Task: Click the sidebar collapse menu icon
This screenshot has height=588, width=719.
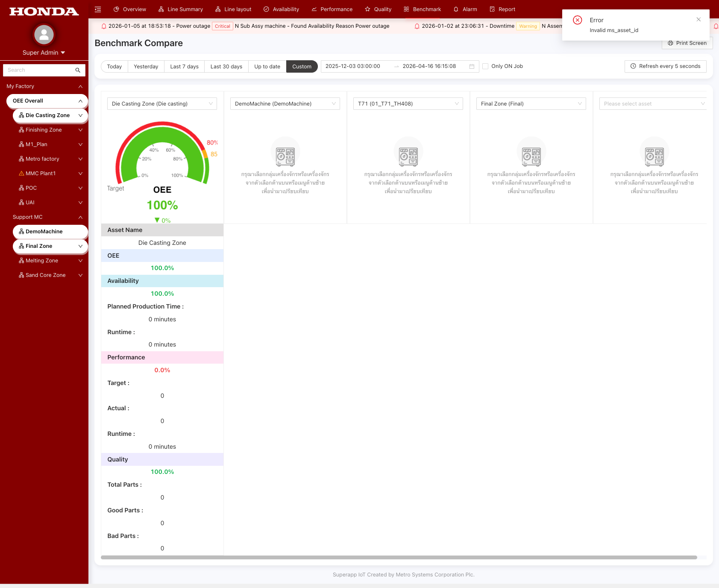Action: coord(98,9)
